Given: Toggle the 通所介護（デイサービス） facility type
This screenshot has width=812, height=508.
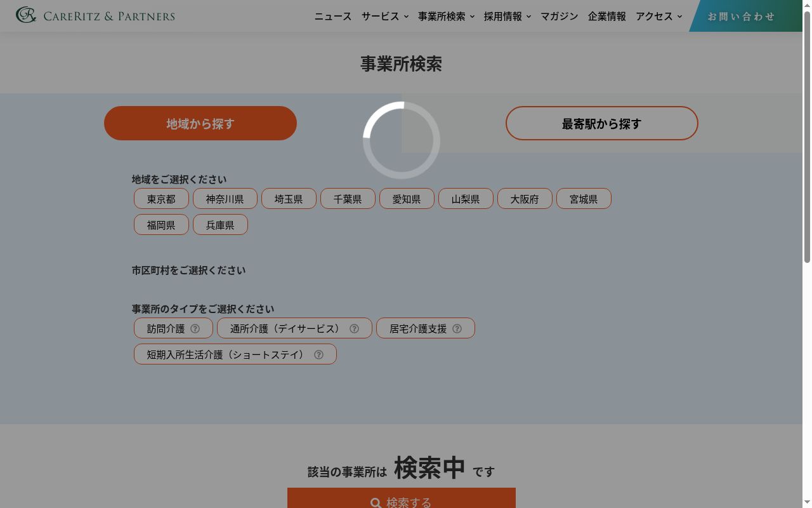Looking at the screenshot, I should point(294,328).
